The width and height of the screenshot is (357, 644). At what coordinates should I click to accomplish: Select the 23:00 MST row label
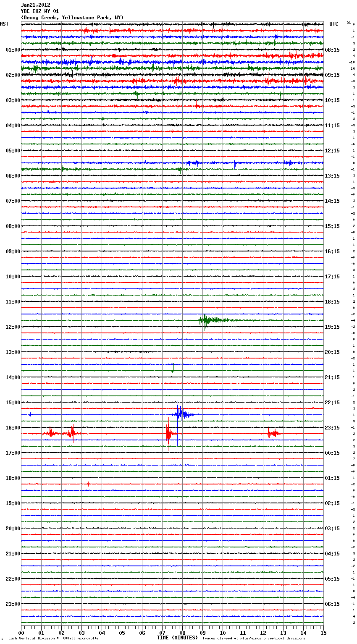point(13,604)
